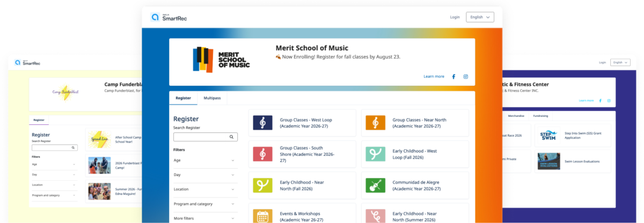
Task: Expand the Location filter in the Camp Funderblast window
Action: 54,185
